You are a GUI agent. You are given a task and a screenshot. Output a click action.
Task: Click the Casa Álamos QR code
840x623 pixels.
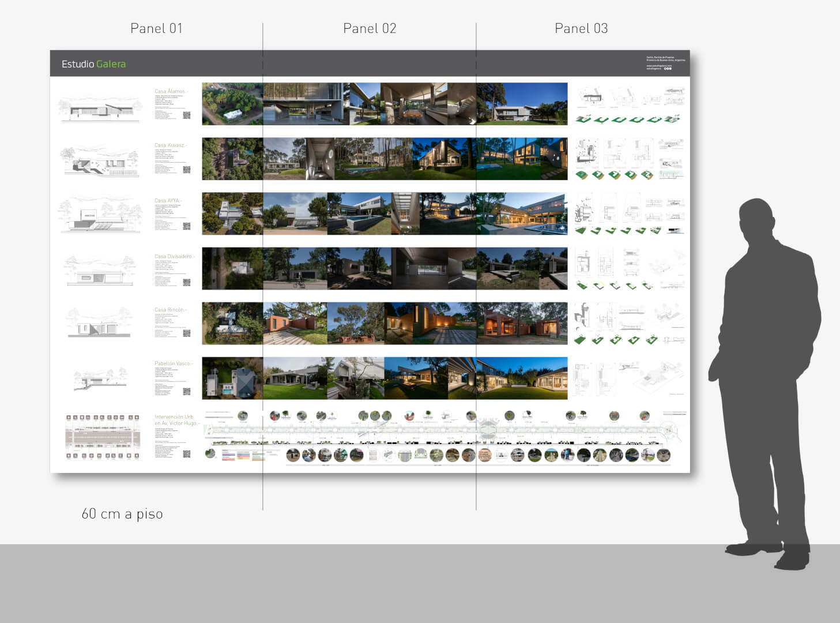[x=186, y=115]
